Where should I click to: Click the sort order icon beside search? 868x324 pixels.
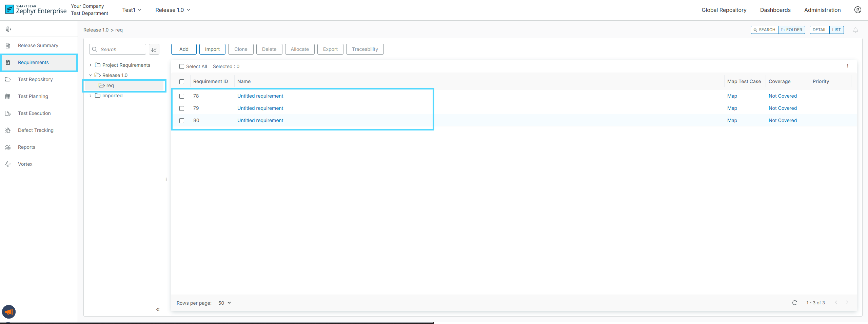coord(154,49)
